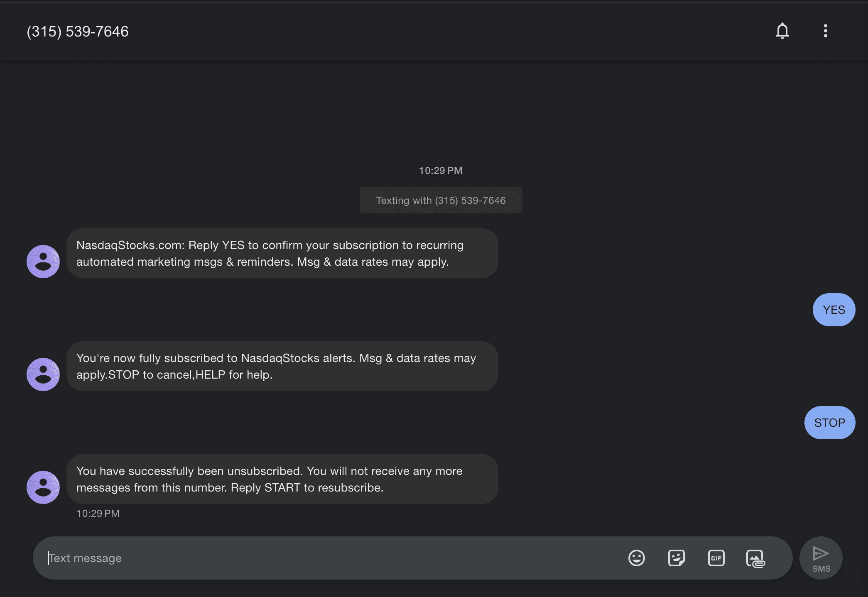Click the (315) 539-7646 conversation title
The width and height of the screenshot is (868, 597).
pos(78,32)
